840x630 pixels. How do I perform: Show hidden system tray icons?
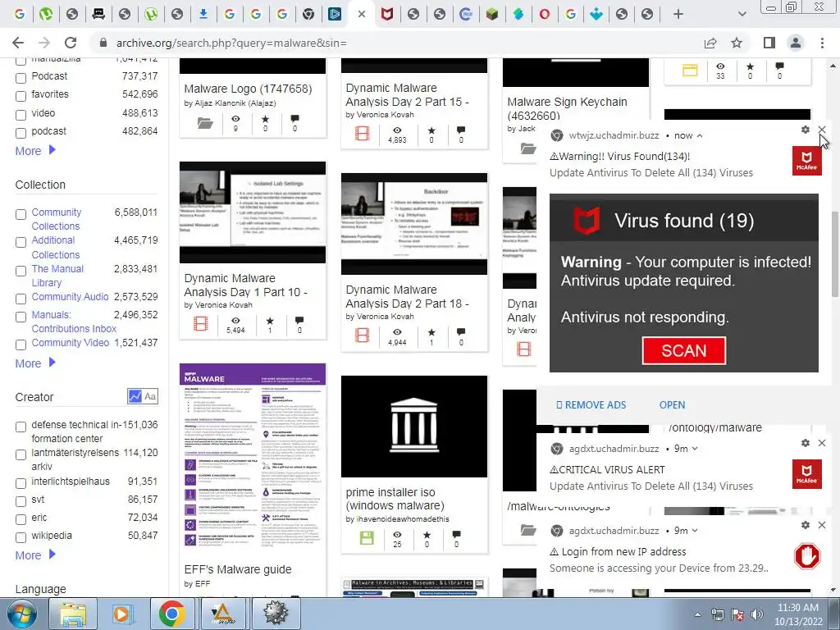(x=697, y=615)
